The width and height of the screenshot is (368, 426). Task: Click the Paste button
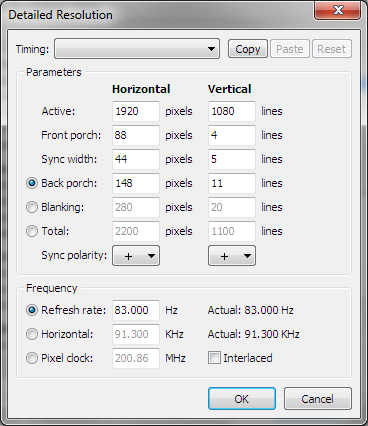(x=290, y=49)
